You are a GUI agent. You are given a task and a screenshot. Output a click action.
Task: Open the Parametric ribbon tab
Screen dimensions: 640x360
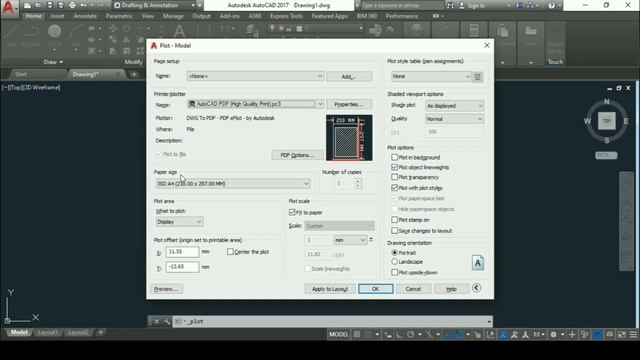click(119, 16)
